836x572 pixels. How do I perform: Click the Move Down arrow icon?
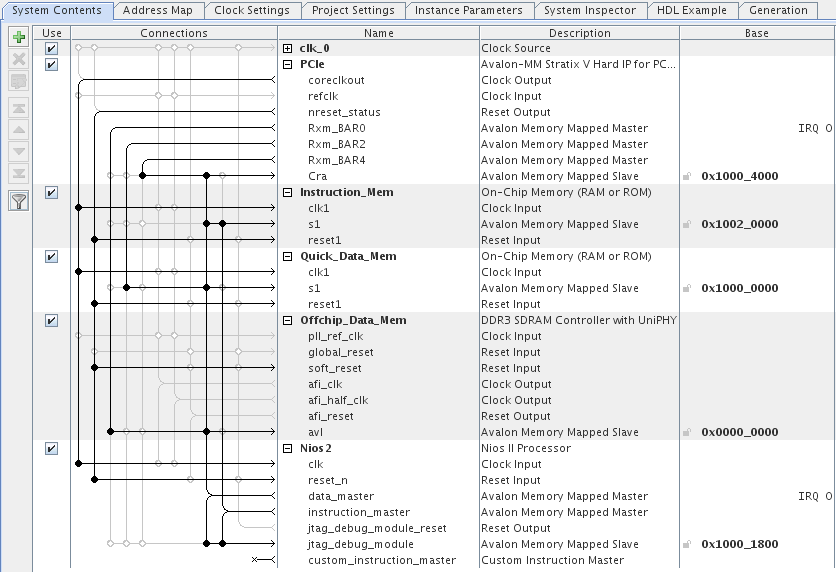(18, 152)
